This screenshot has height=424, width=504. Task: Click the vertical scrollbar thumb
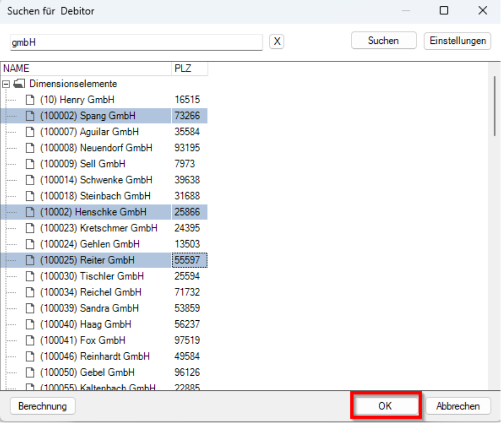pos(494,106)
